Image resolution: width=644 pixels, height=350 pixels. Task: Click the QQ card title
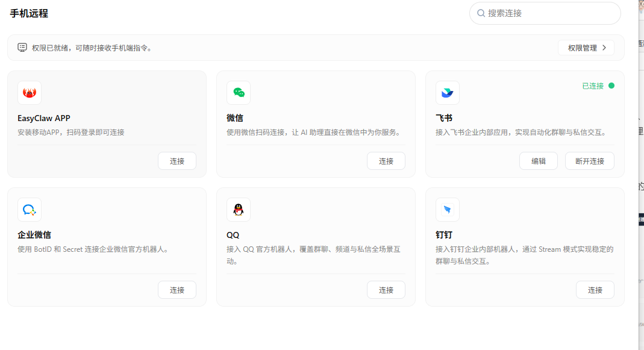click(233, 235)
